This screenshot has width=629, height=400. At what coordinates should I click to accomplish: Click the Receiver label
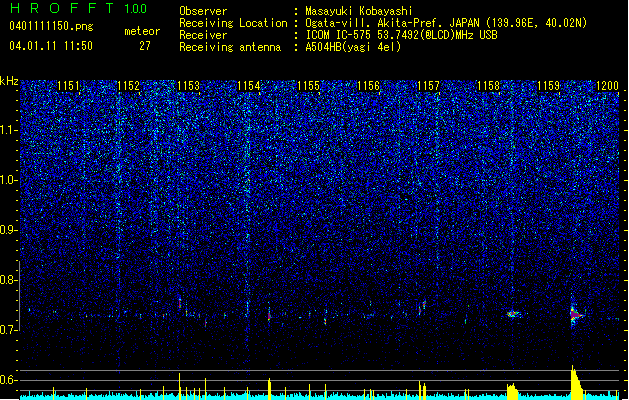coord(203,35)
